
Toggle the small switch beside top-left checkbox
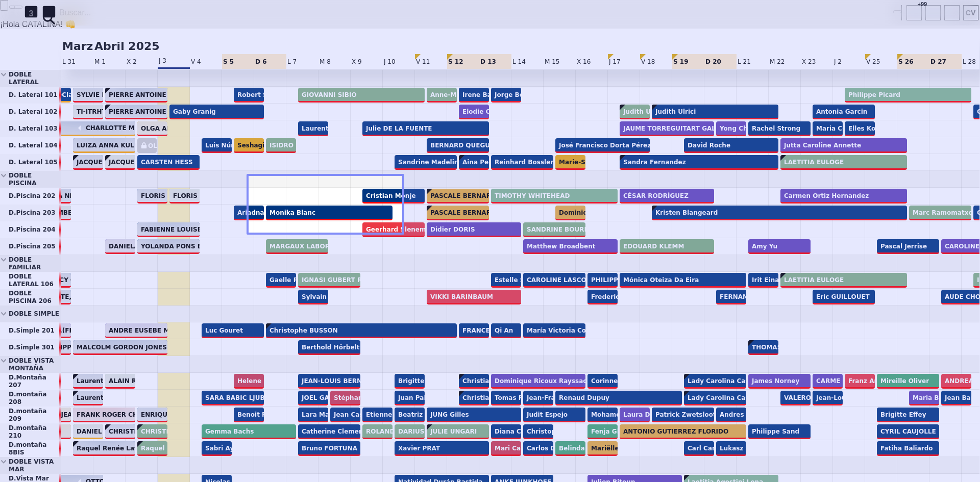[x=16, y=7]
